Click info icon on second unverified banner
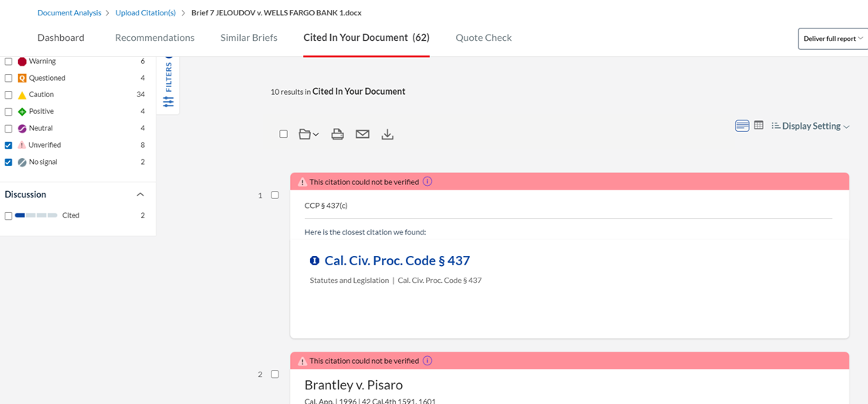The height and width of the screenshot is (404, 868). click(x=427, y=361)
